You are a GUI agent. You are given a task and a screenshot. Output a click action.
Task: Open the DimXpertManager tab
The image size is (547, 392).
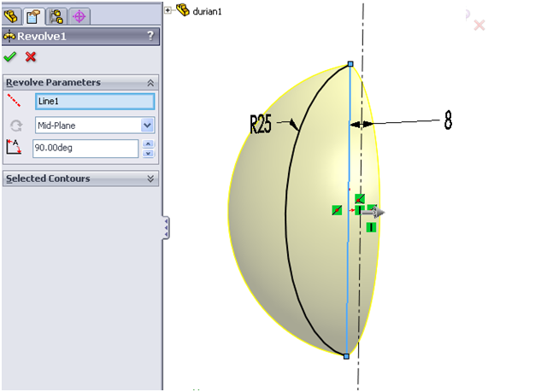point(79,16)
